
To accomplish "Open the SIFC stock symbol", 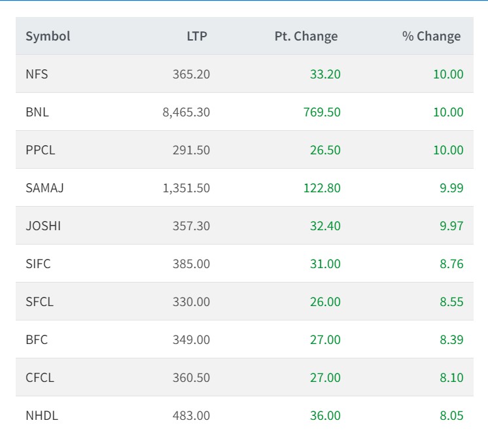I will click(38, 264).
